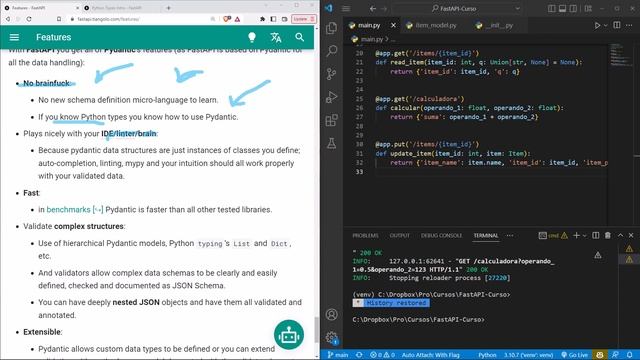Open the browser extensions puzzle icon

click(262, 19)
